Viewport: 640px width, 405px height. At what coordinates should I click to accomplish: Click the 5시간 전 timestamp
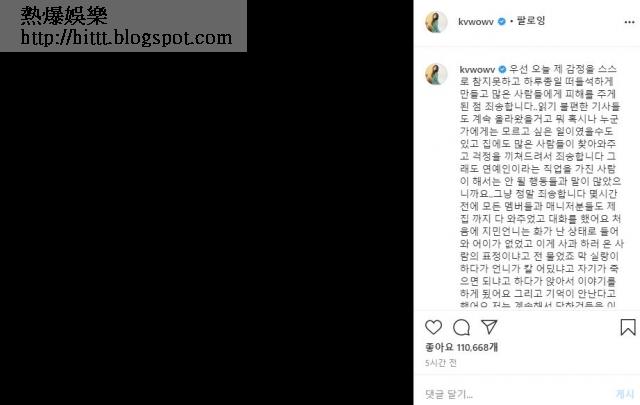441,363
